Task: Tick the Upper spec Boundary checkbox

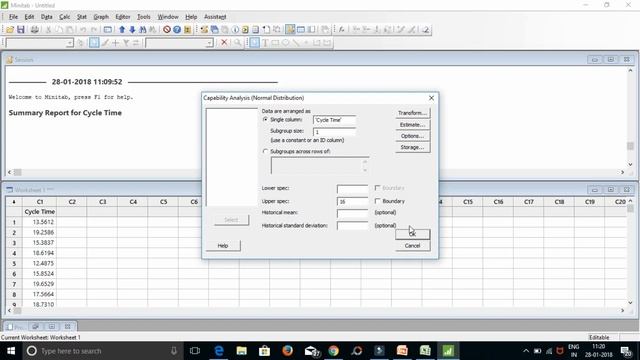Action: (x=378, y=201)
